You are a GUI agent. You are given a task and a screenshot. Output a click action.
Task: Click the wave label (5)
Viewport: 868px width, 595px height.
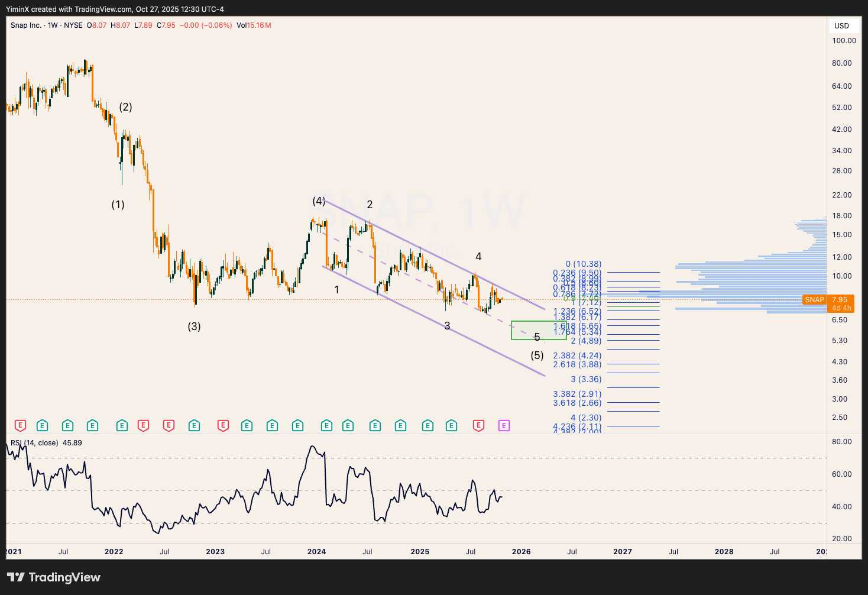point(537,355)
